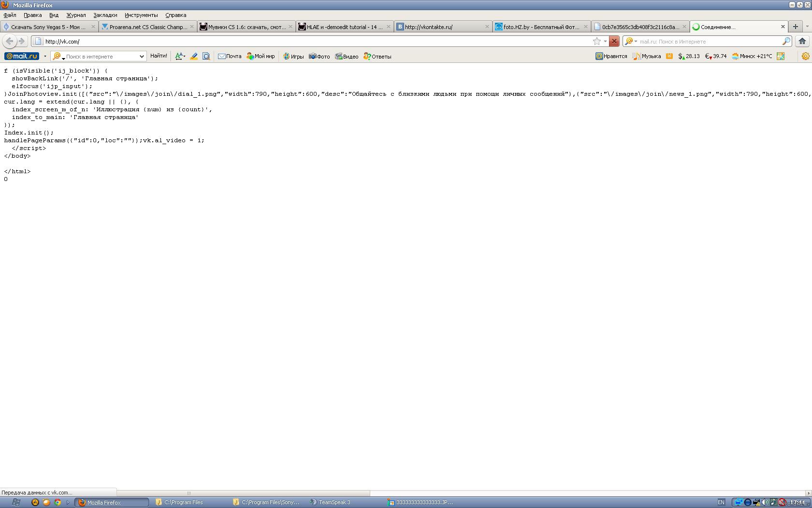
Task: Click the </html> text line
Action: (17, 171)
